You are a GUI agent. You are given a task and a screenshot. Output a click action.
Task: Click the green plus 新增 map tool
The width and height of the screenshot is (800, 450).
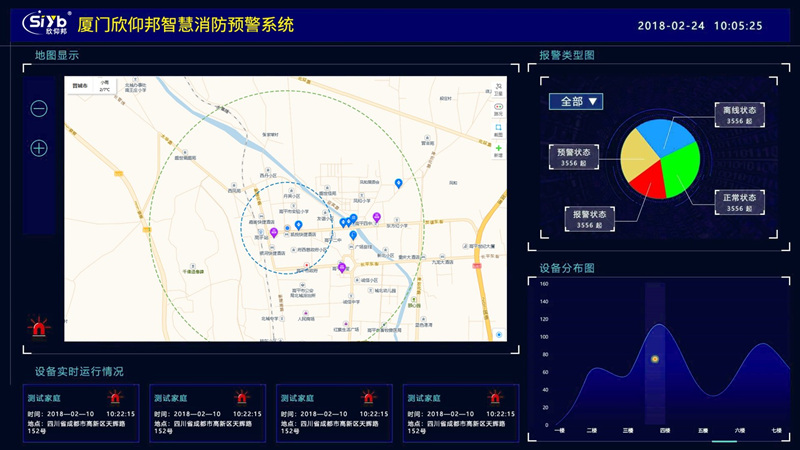coord(498,151)
